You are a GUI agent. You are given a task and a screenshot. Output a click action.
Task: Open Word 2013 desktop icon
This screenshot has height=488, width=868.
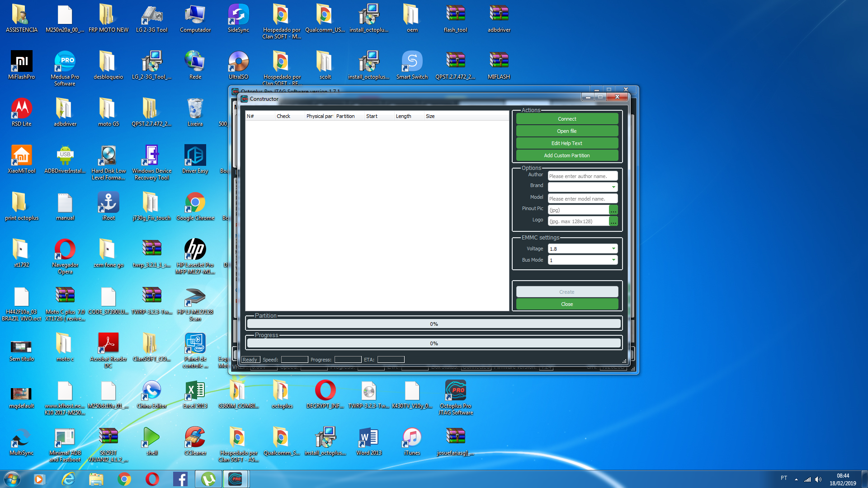368,441
